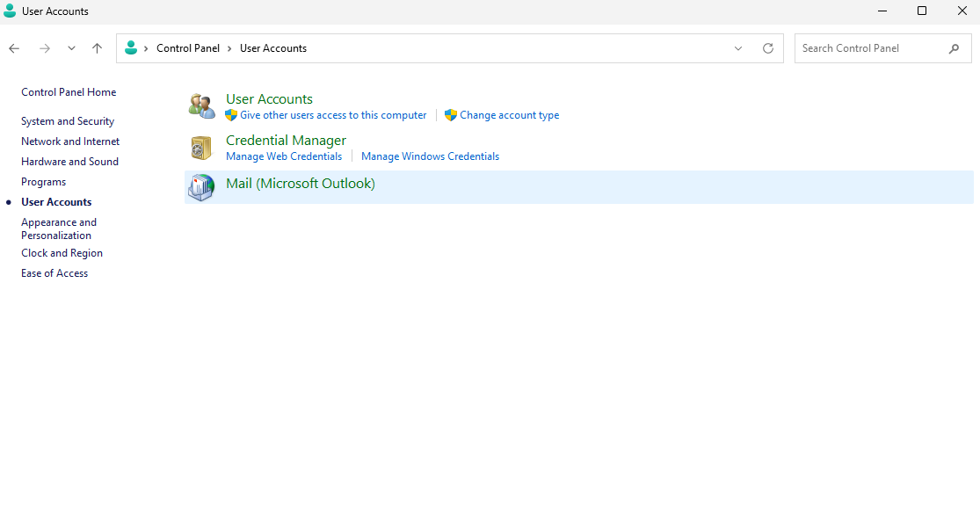The image size is (980, 515).
Task: Expand the address bar history dropdown
Action: [x=737, y=48]
